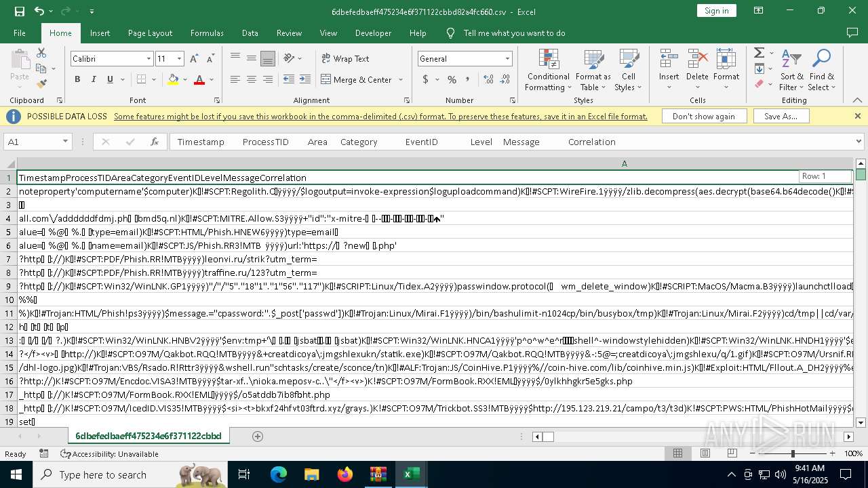Open the Merge & Center dropdown arrow

[x=399, y=79]
